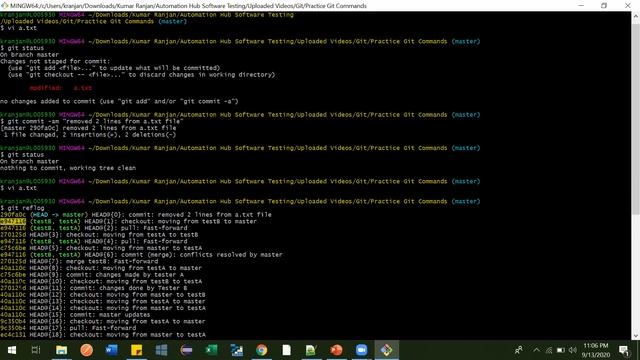Click 'HEAD@{15}: commit: master updates' line
Viewport: 640px width, 360px height.
(x=90, y=315)
